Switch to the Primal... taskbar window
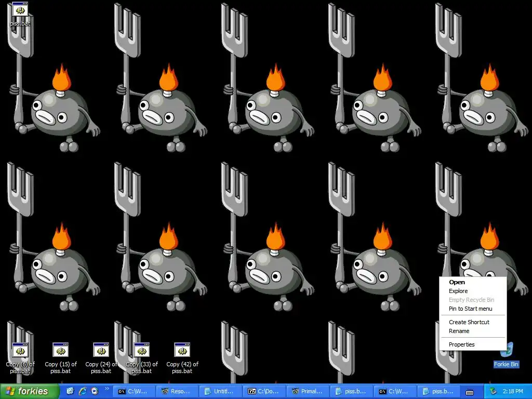This screenshot has height=399, width=532. click(308, 392)
